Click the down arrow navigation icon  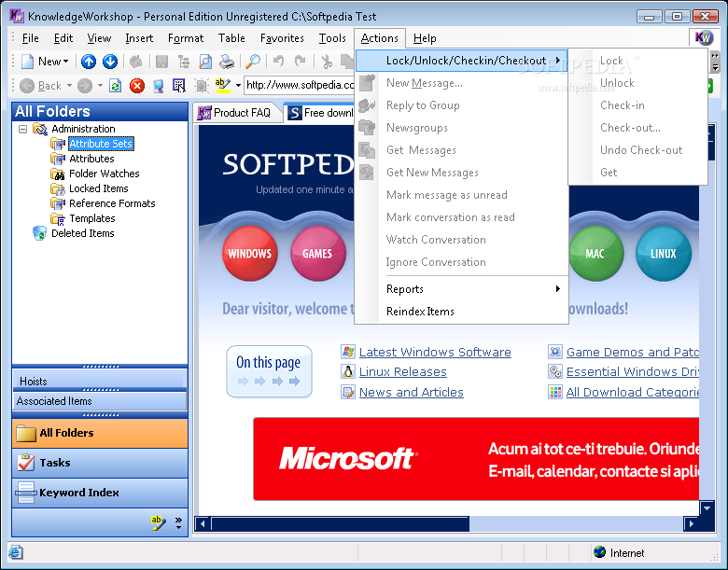(x=110, y=62)
